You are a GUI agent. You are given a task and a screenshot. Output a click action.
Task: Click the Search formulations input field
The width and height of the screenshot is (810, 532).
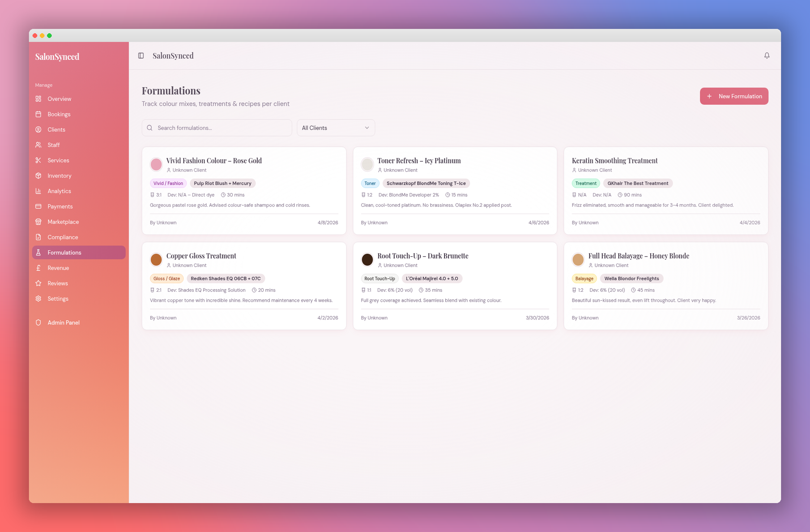(217, 128)
